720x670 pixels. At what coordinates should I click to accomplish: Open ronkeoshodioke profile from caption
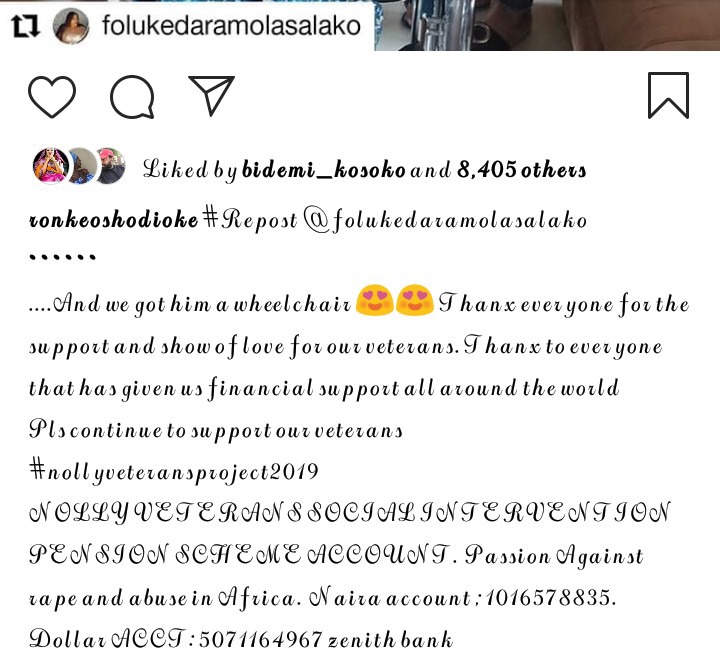click(x=113, y=220)
